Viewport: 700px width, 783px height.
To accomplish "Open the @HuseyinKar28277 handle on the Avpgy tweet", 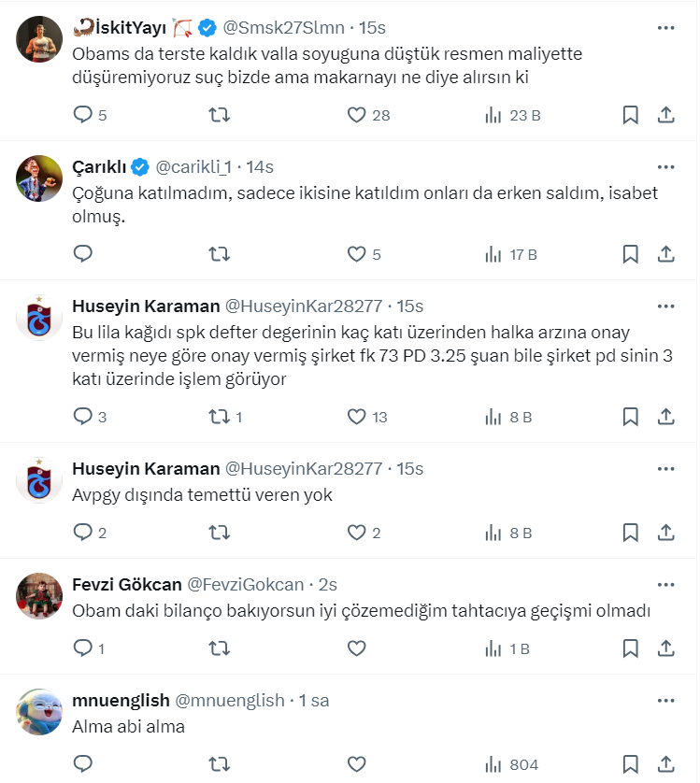I will [304, 468].
